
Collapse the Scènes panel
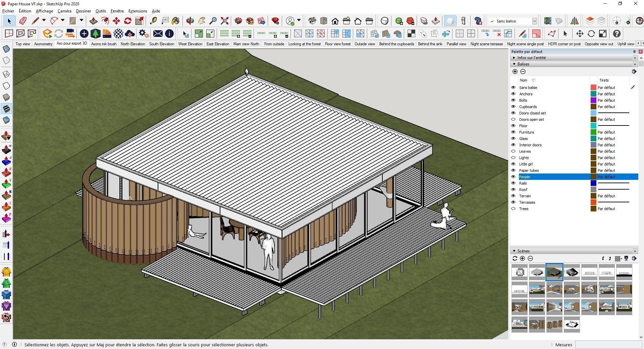point(514,251)
